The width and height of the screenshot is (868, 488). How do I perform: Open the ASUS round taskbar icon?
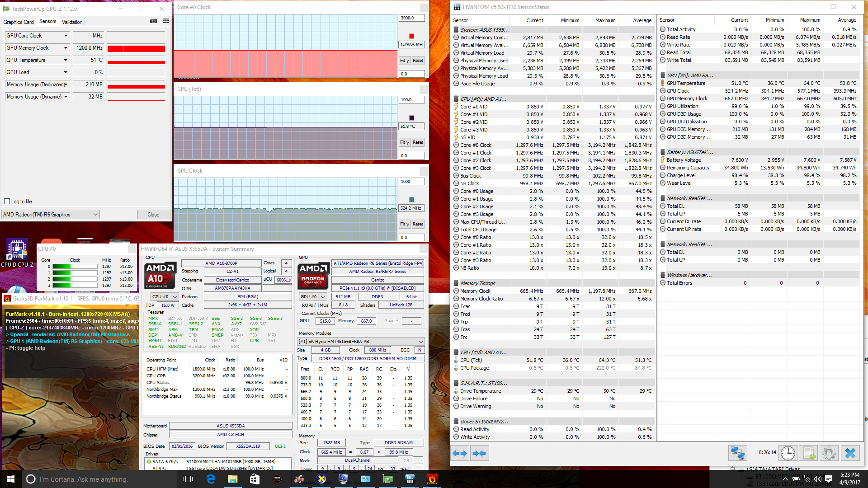tap(277, 479)
